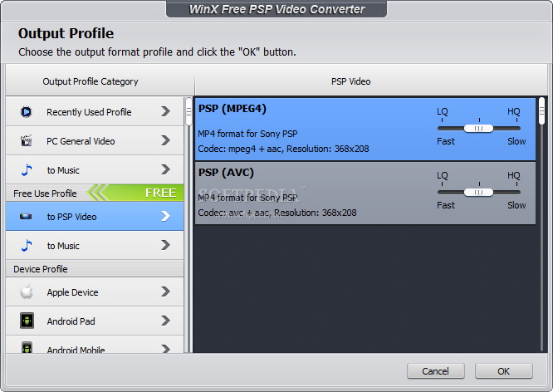Click the Android Pad icon
553x392 pixels.
point(27,321)
